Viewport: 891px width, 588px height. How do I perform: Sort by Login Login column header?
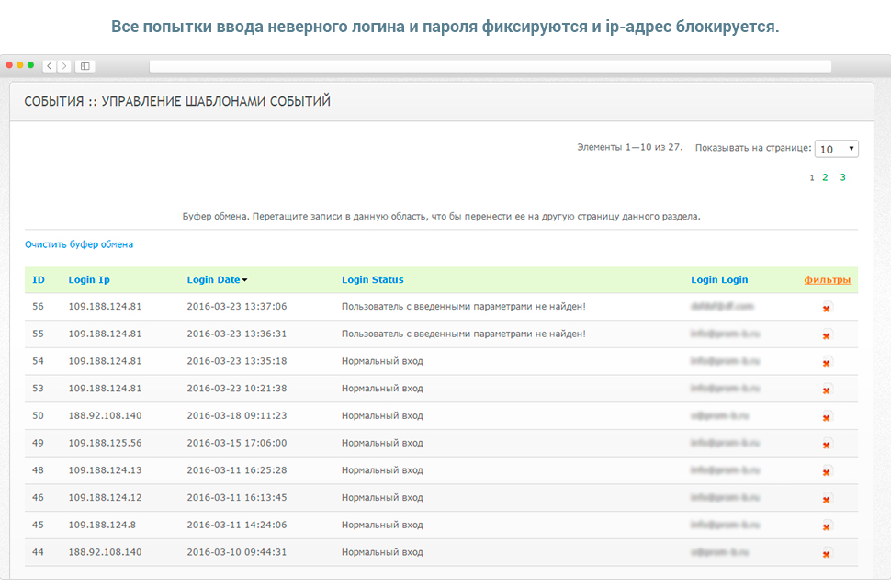(x=719, y=279)
